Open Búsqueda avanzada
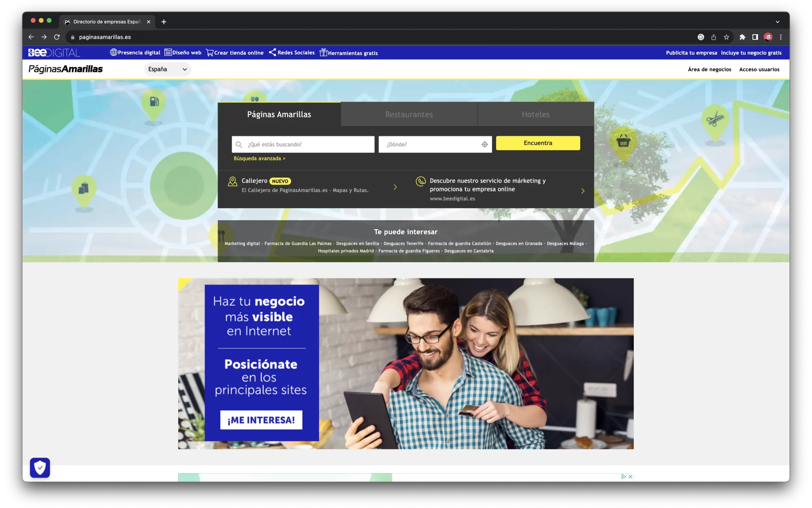The image size is (812, 508). 259,158
